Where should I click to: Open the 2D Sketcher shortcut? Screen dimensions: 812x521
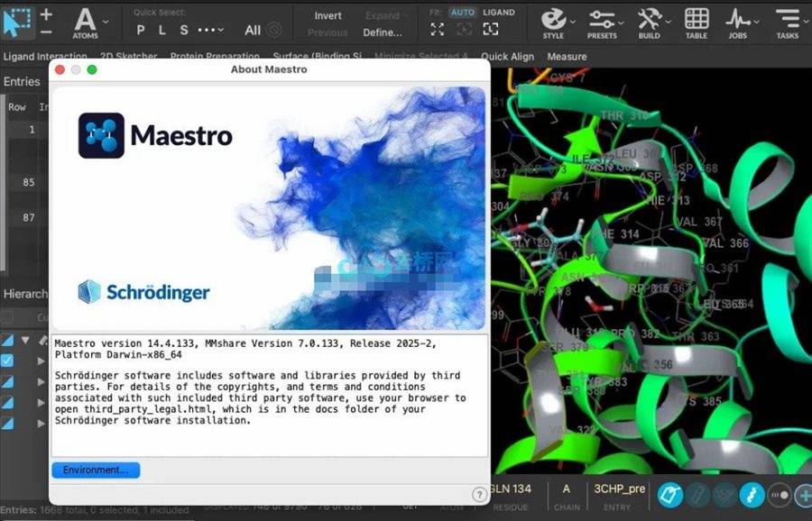click(129, 57)
